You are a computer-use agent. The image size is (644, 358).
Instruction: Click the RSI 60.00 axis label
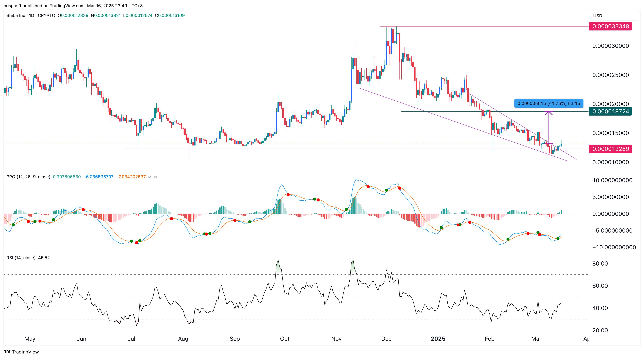pos(600,286)
